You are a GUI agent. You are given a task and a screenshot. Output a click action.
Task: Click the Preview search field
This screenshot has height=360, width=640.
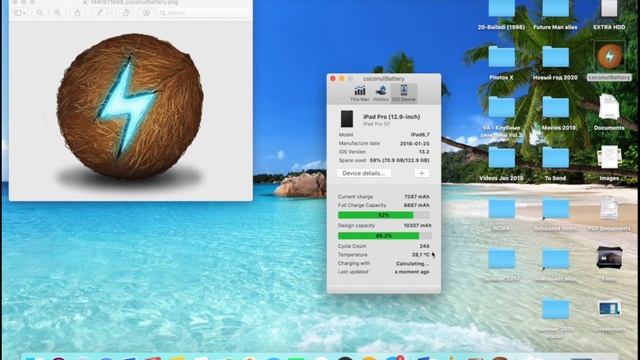[203, 13]
